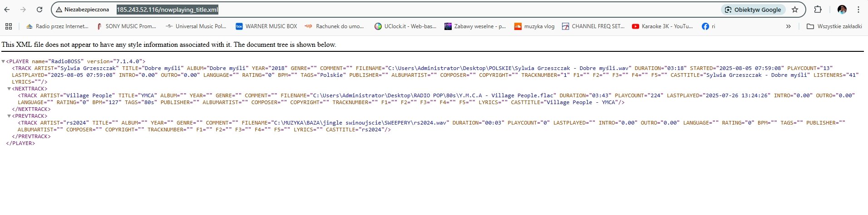Viewport: 868px width, 215px height.
Task: Open Karaoke 3K YouTube bookmark
Action: pos(662,26)
